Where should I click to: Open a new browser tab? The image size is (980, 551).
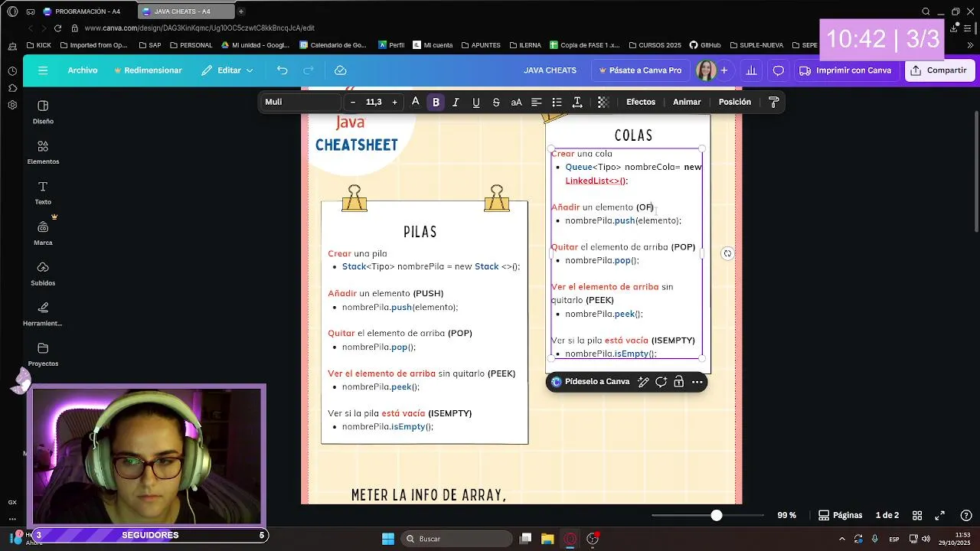pos(241,11)
